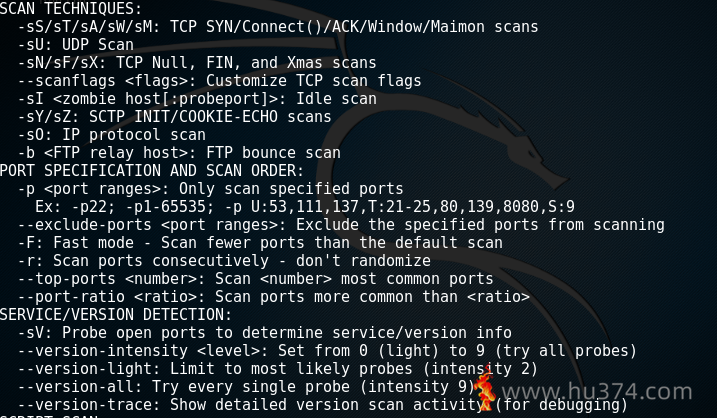
Task: Click the -sI zombie host Idle scan line
Action: point(197,99)
